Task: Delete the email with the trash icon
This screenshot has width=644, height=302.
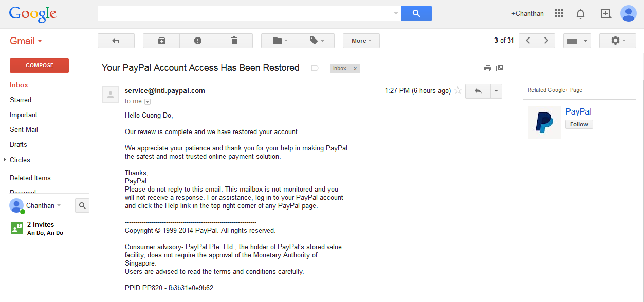Action: 234,41
